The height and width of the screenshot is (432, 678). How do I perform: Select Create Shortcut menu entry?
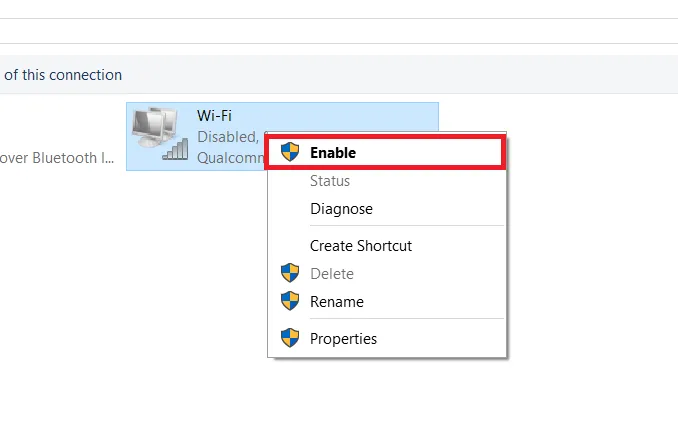(361, 245)
